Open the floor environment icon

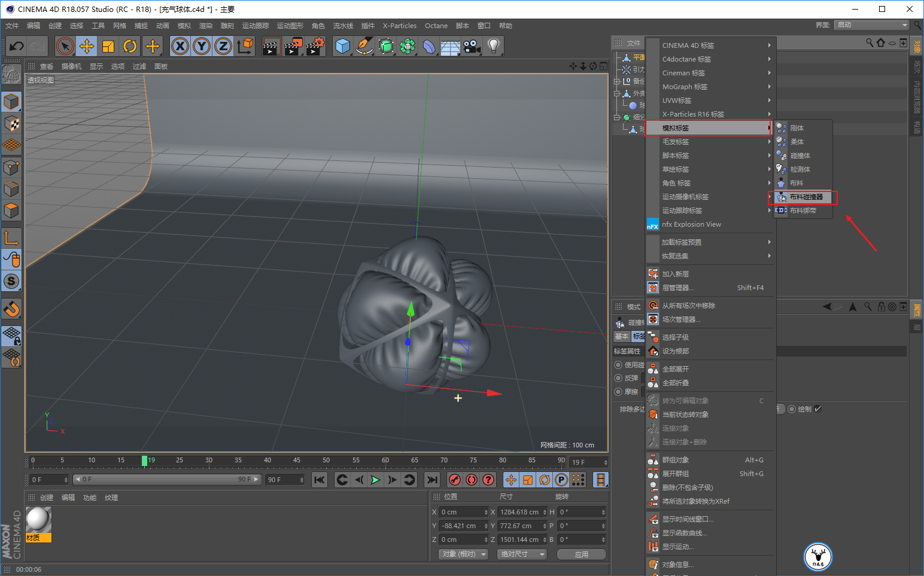coord(451,46)
